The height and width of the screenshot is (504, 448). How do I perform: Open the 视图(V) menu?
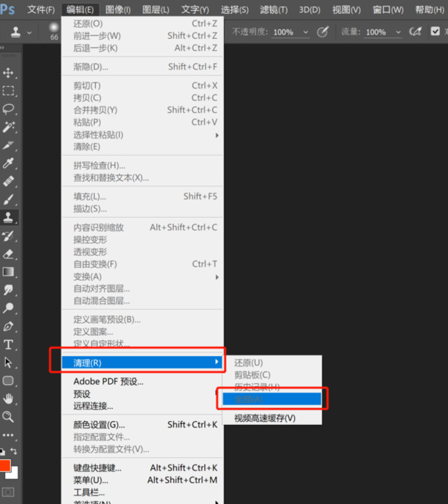click(346, 10)
